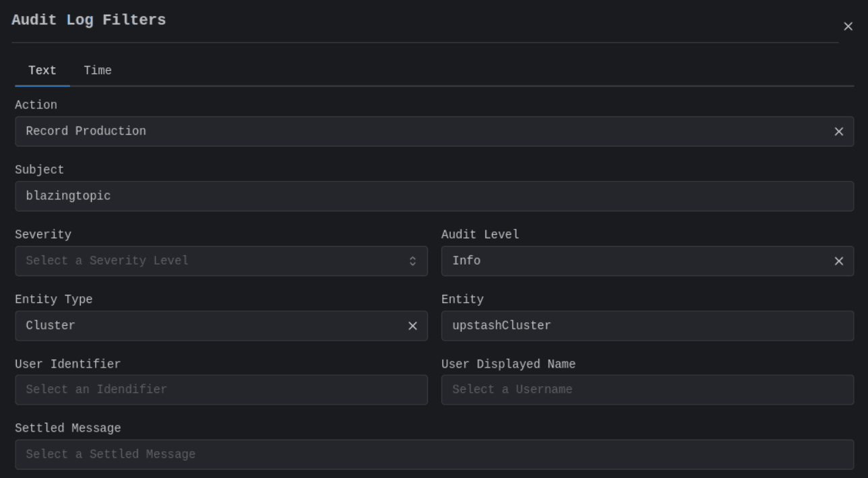
Task: Clear the Info audit level selection
Action: coord(838,261)
